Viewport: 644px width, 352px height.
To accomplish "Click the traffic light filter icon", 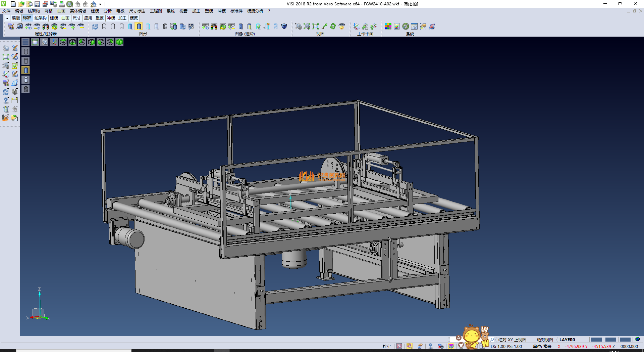I will (x=46, y=27).
